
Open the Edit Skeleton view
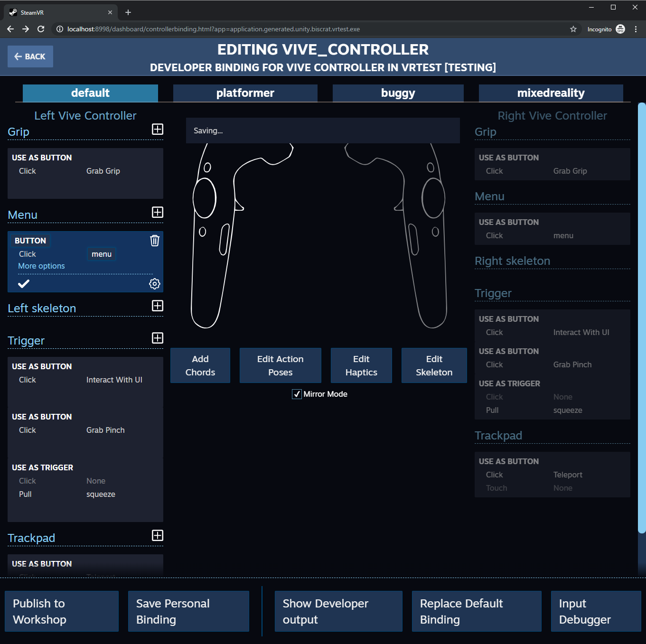point(433,365)
